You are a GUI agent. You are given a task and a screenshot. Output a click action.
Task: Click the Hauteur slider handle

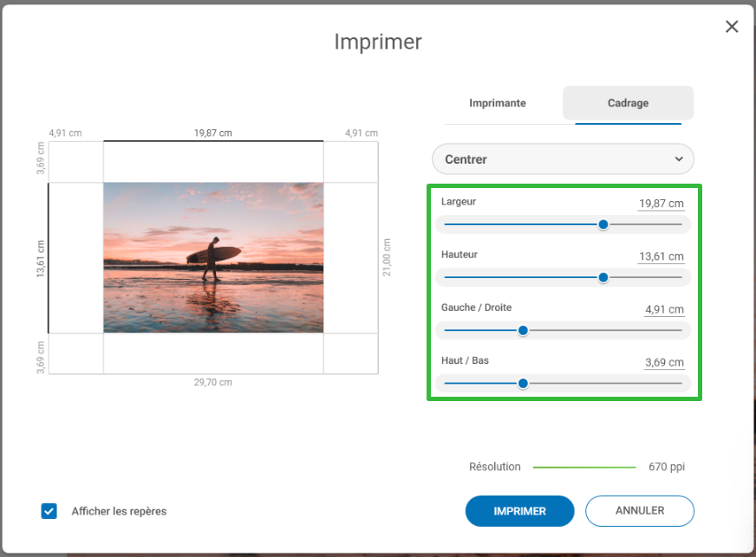coord(603,277)
